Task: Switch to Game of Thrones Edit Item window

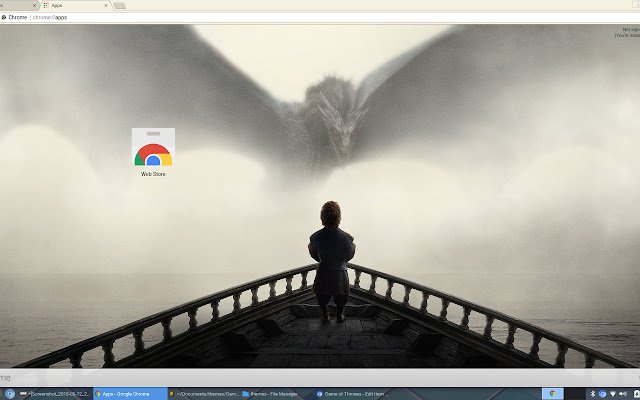Action: (352, 394)
